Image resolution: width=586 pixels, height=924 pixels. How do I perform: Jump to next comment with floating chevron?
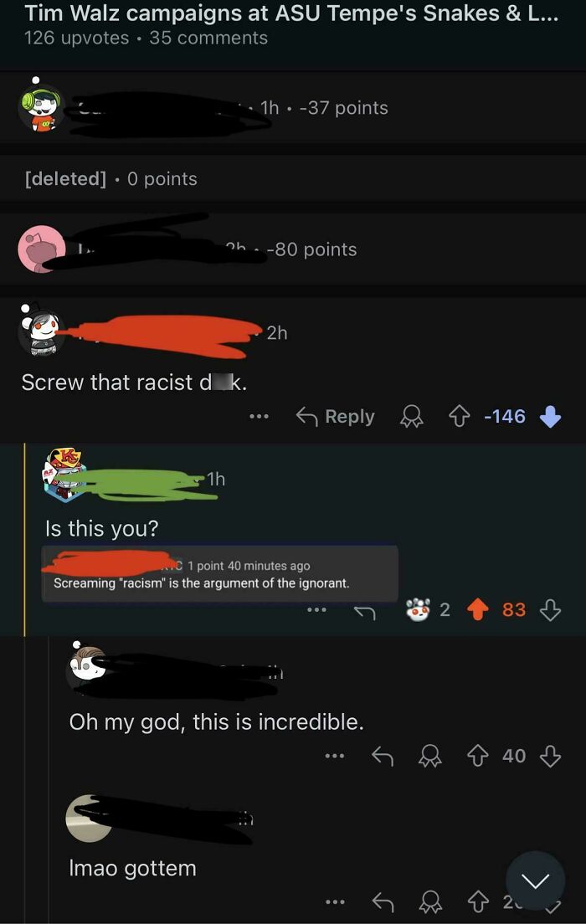(535, 880)
